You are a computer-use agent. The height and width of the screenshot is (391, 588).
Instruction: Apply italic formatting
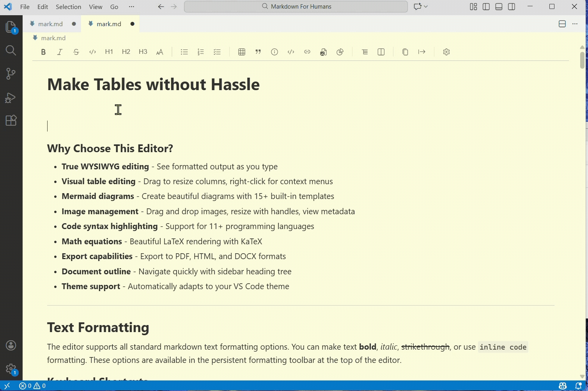point(60,52)
